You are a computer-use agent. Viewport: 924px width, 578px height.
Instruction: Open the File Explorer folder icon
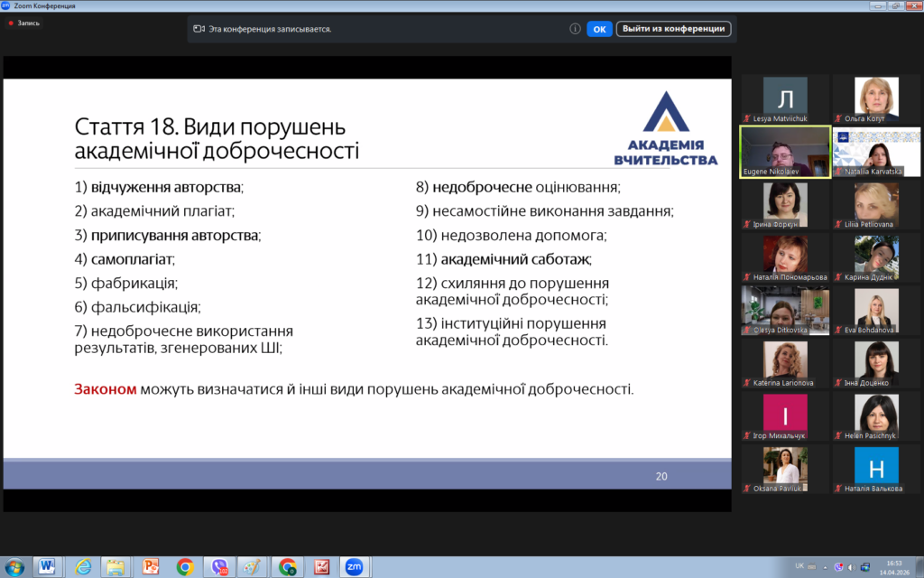[x=116, y=566]
